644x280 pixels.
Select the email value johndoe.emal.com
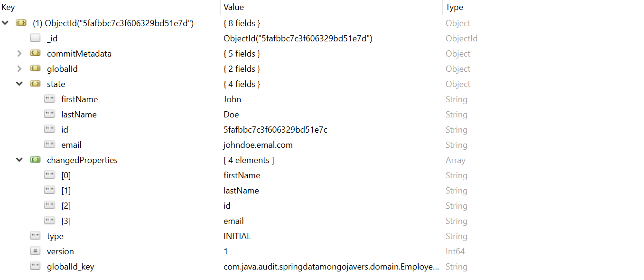pos(258,145)
